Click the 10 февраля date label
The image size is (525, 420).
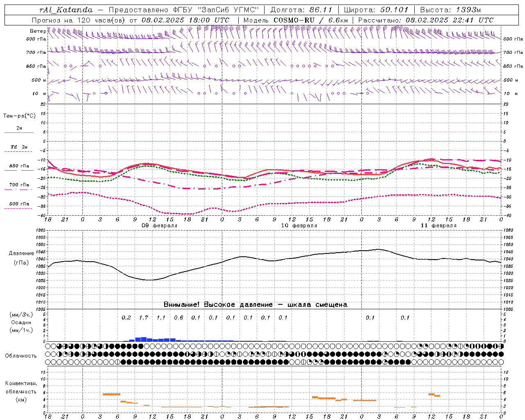(x=299, y=226)
